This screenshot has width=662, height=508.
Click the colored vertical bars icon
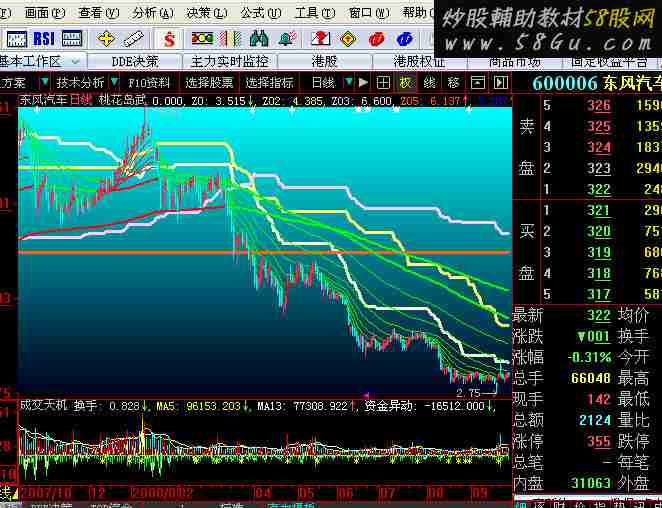tap(231, 39)
